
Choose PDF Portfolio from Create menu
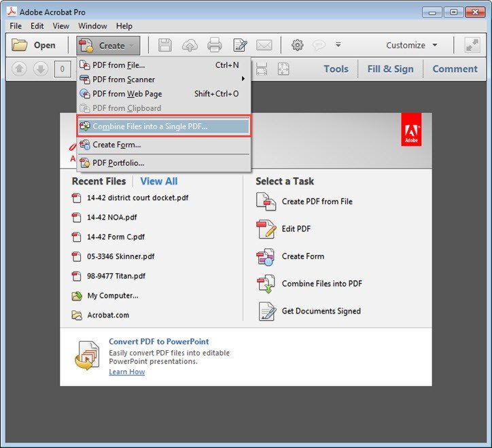[118, 162]
